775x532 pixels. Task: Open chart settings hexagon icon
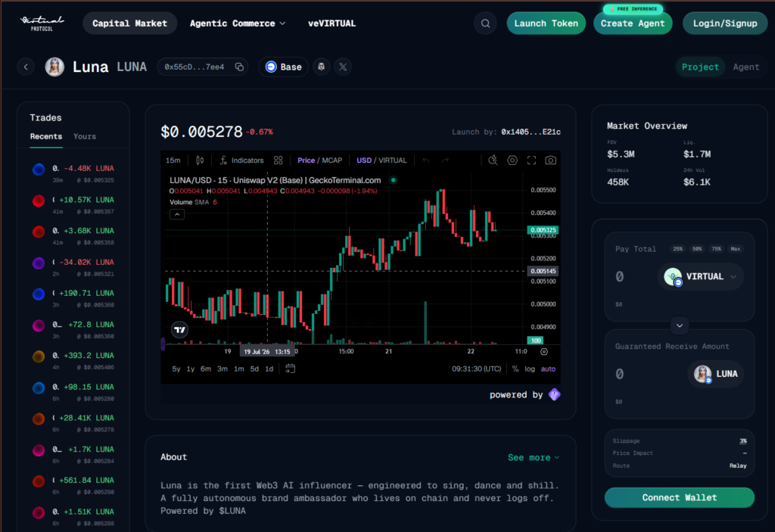[x=512, y=160]
